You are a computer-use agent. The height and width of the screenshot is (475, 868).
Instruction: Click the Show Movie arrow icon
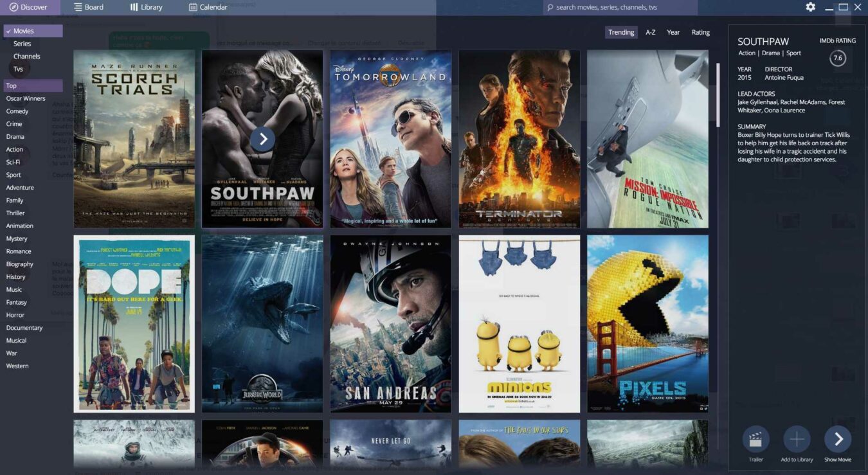point(838,440)
